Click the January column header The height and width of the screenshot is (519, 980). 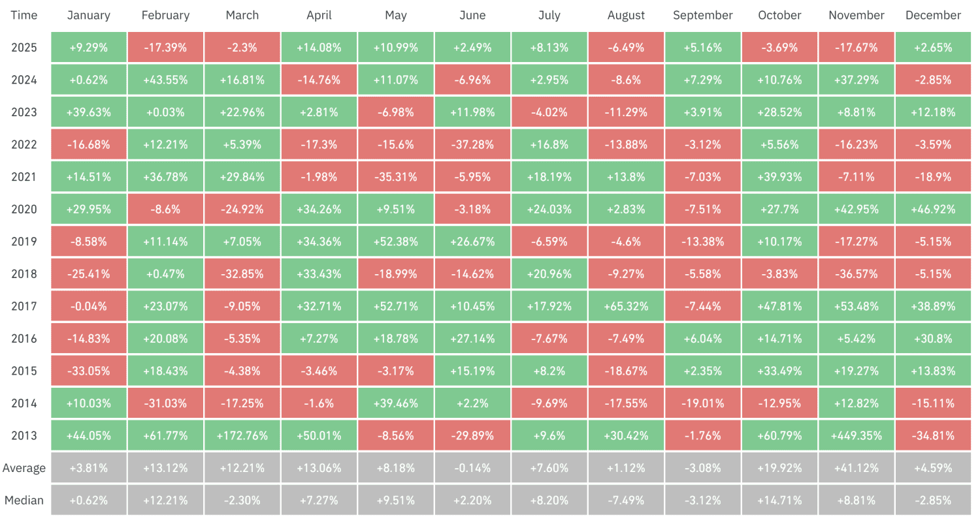click(88, 15)
